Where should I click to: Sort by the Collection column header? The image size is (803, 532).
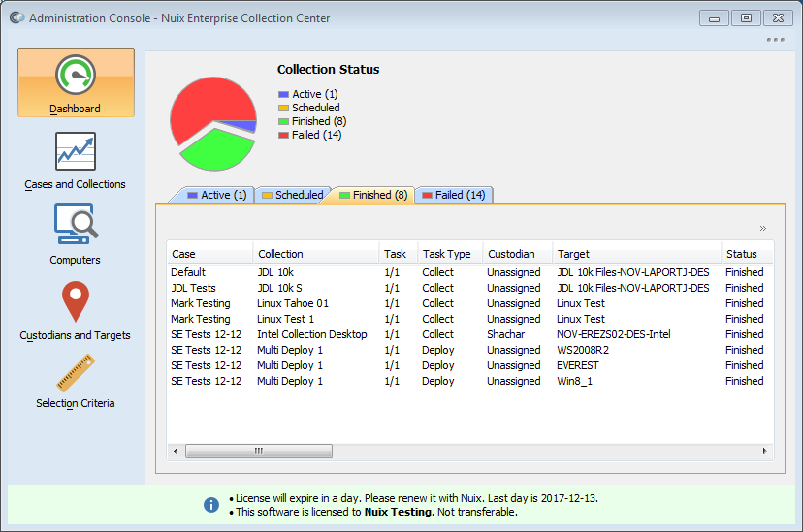click(316, 254)
